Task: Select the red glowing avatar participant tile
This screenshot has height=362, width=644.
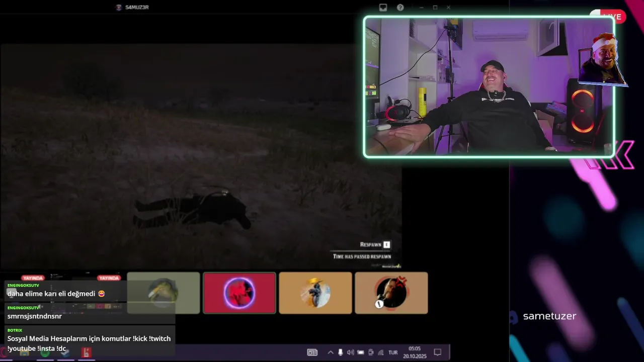Action: [239, 293]
